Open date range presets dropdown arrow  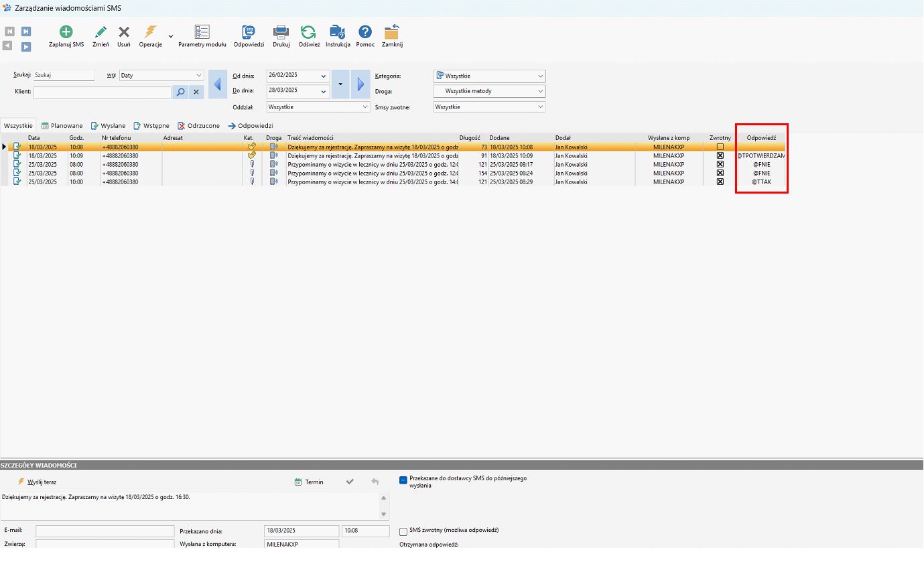click(340, 84)
